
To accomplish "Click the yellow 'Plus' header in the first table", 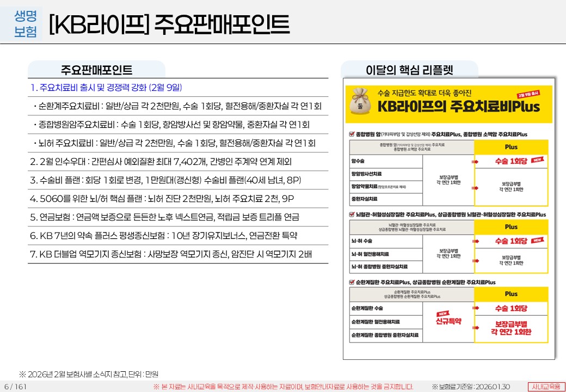I will click(x=510, y=147).
